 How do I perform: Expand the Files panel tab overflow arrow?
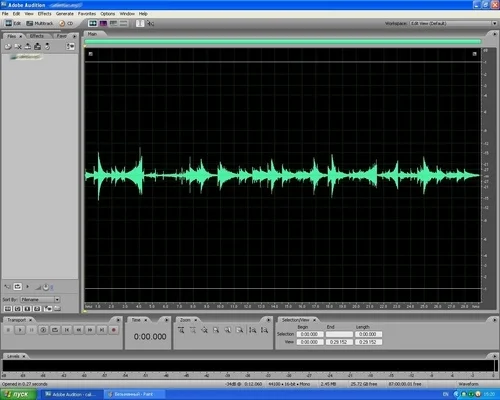click(x=75, y=36)
